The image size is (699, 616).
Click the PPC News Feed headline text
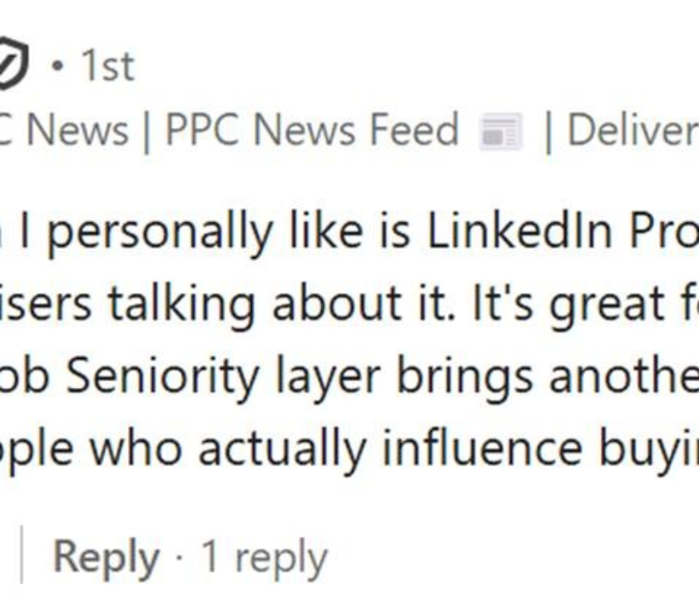click(311, 130)
